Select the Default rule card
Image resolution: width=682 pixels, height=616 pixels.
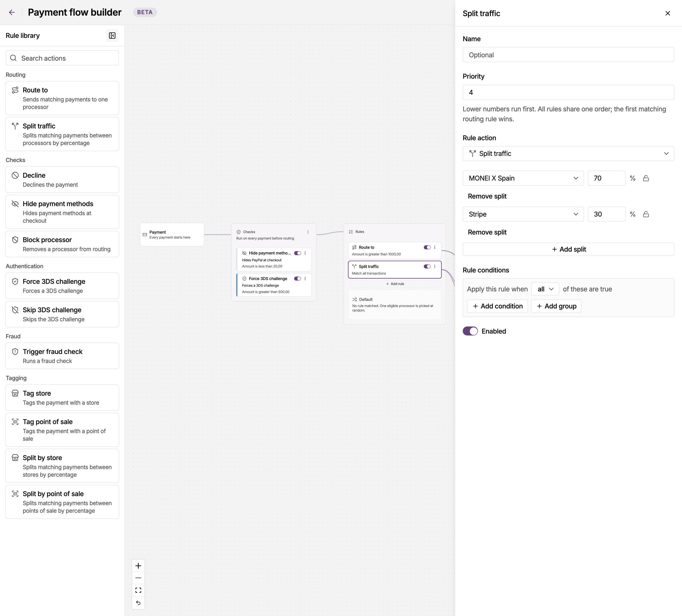(x=395, y=304)
